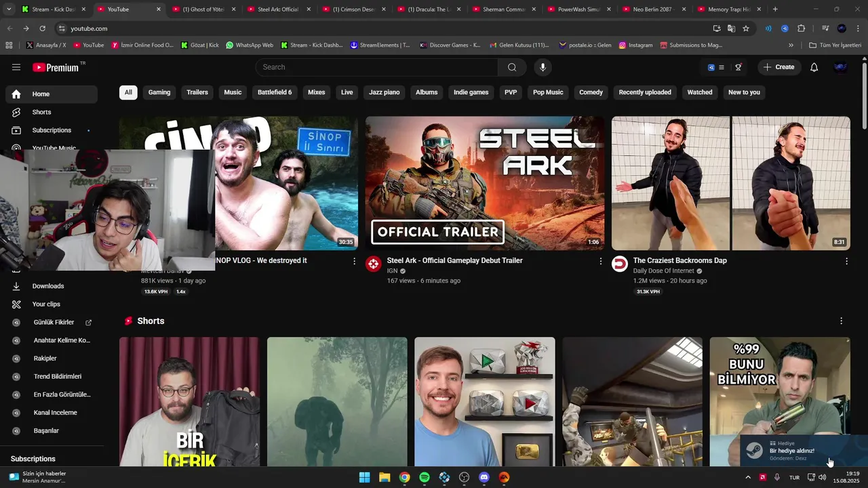Open the Chrome extensions puzzle icon
868x488 pixels.
point(801,28)
